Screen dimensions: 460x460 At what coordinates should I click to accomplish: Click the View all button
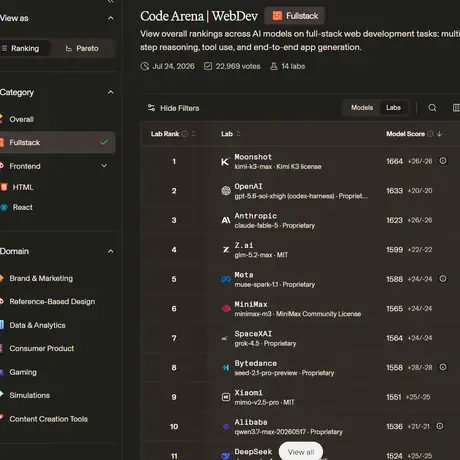tap(301, 452)
